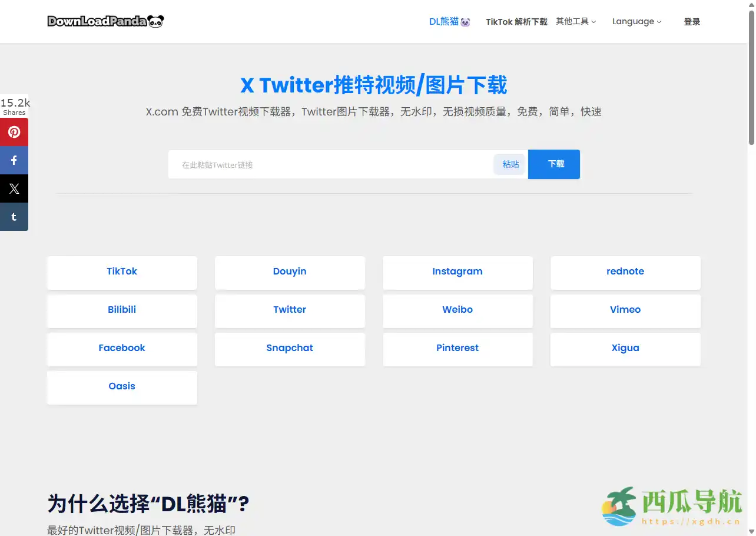Click the Facebook share icon in sidebar
The width and height of the screenshot is (756, 536).
[x=14, y=160]
